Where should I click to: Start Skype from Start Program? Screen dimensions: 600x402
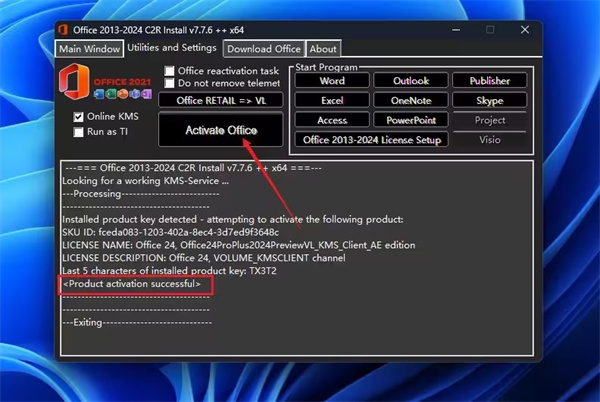pos(490,101)
